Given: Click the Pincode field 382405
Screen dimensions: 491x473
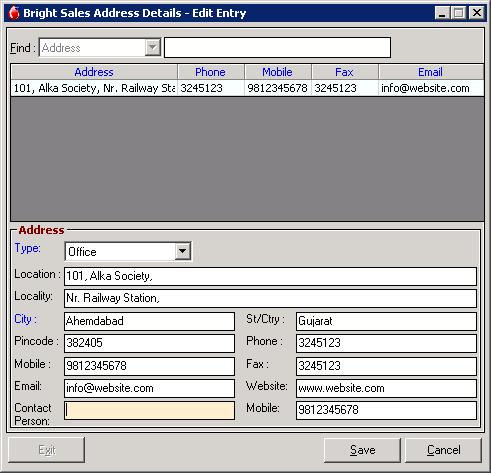Looking at the screenshot, I should [149, 343].
